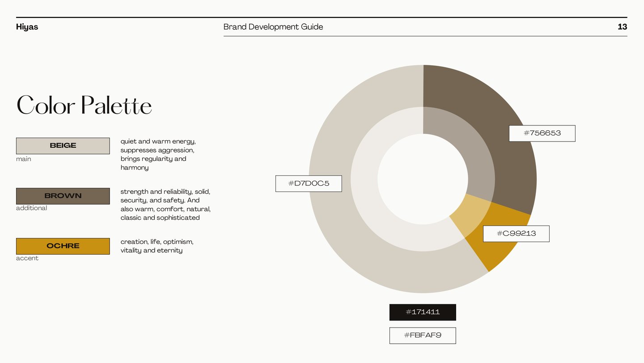
Task: Click the BROWN color swatch
Action: (x=63, y=196)
